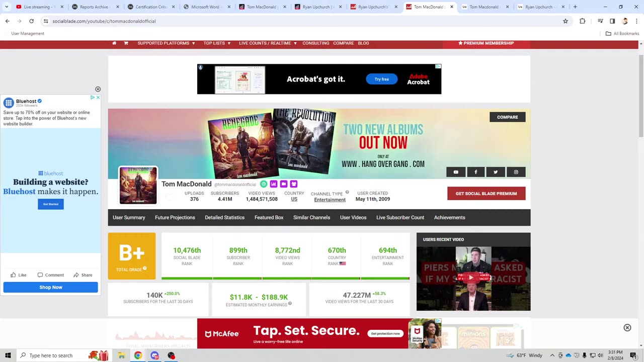Open the channel's Facebook link icon
Image resolution: width=644 pixels, height=362 pixels.
476,172
